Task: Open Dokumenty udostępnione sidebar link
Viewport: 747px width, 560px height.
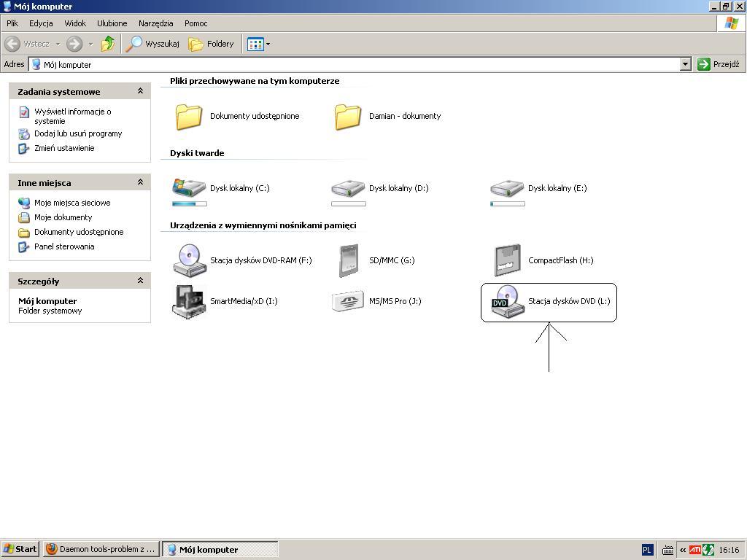Action: (x=79, y=232)
